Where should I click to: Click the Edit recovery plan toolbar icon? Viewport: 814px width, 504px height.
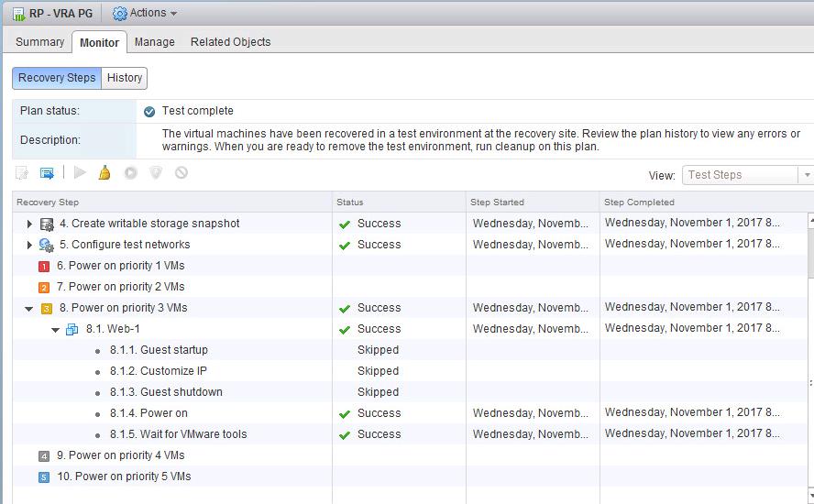coord(21,173)
